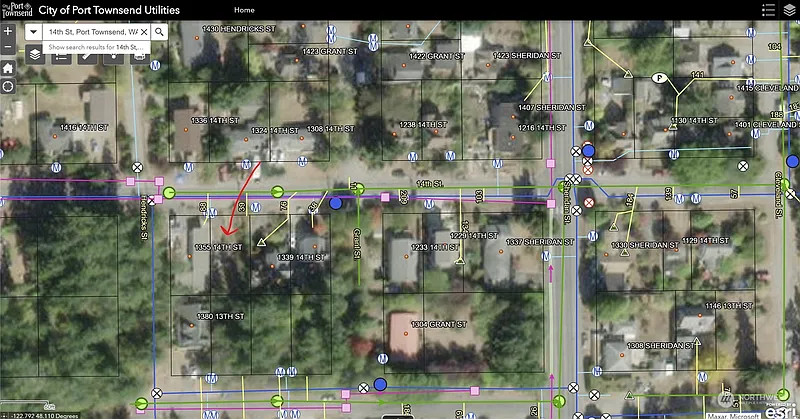Return to default map extent (house icon)

[x=8, y=67]
